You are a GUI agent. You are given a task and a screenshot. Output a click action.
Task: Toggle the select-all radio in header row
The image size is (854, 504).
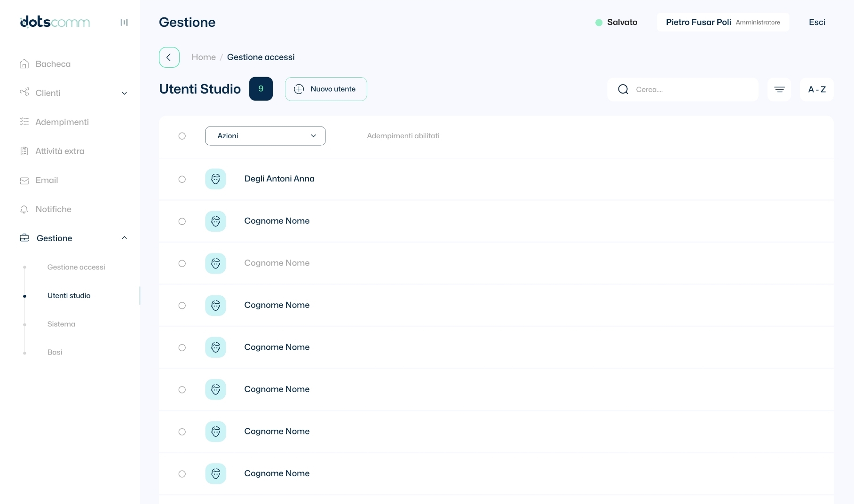[x=182, y=136]
